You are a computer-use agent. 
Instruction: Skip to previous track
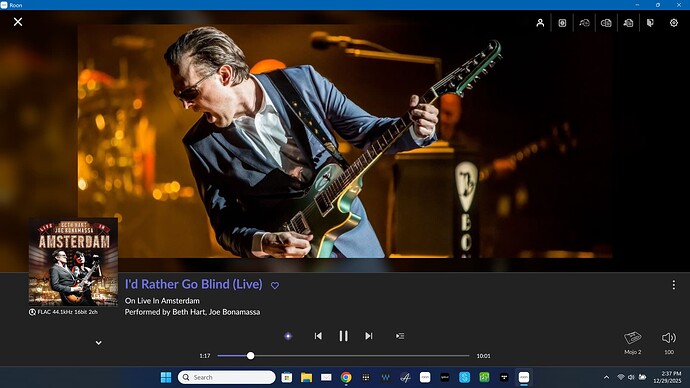coord(318,336)
